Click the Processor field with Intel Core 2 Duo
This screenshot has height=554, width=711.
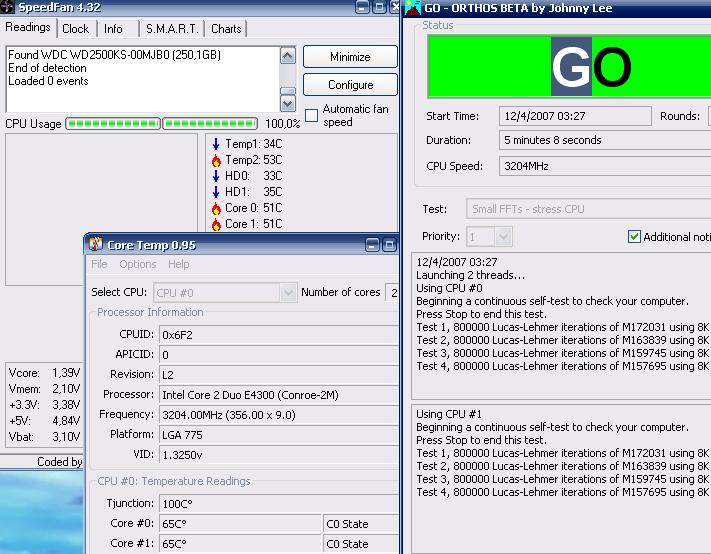279,395
